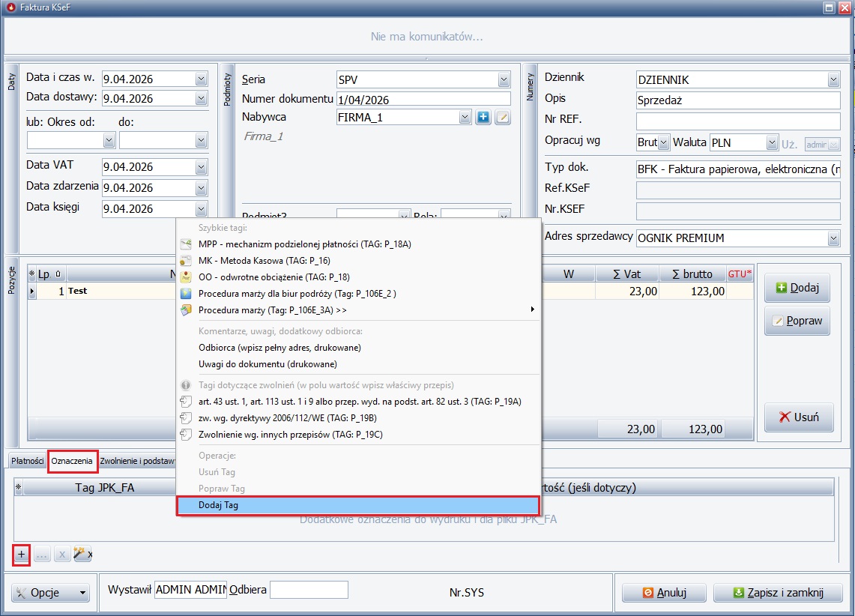Click the pencil edit icon beside Nabywca
Image resolution: width=855 pixels, height=616 pixels.
[x=503, y=118]
